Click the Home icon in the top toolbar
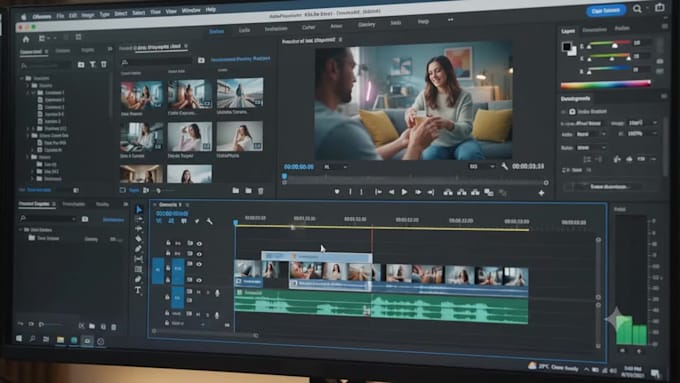680x383 pixels. tap(26, 39)
